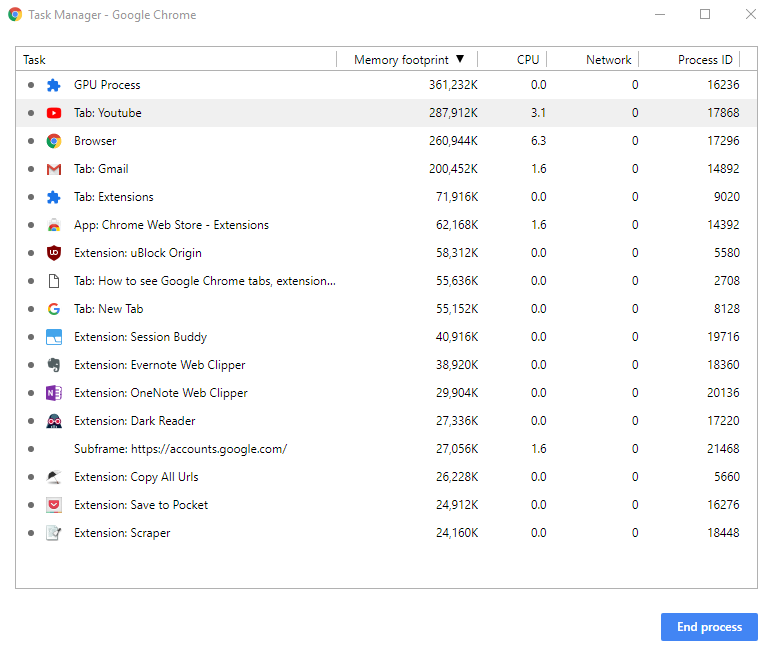Viewport: 774px width, 657px height.
Task: Click process ID 17868
Action: 723,113
